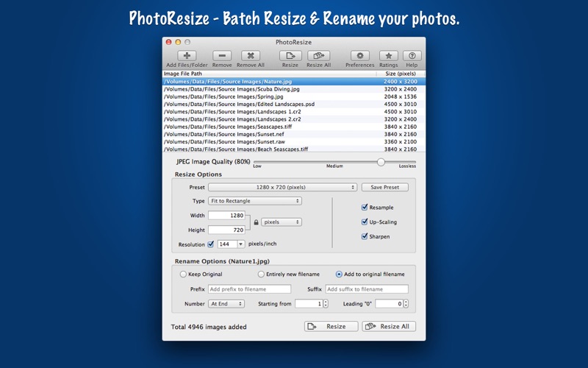Click the Resize toolbar icon
The image size is (588, 368).
coord(290,56)
